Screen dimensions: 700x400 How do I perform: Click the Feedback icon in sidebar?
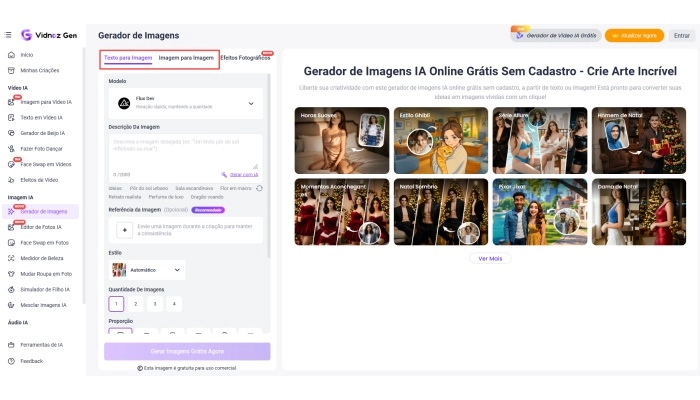tap(11, 361)
